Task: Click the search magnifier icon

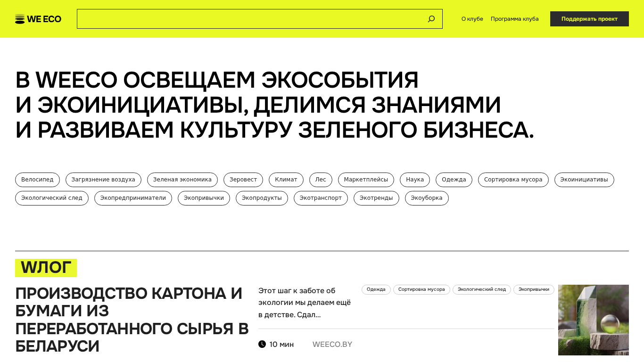Action: click(x=431, y=19)
